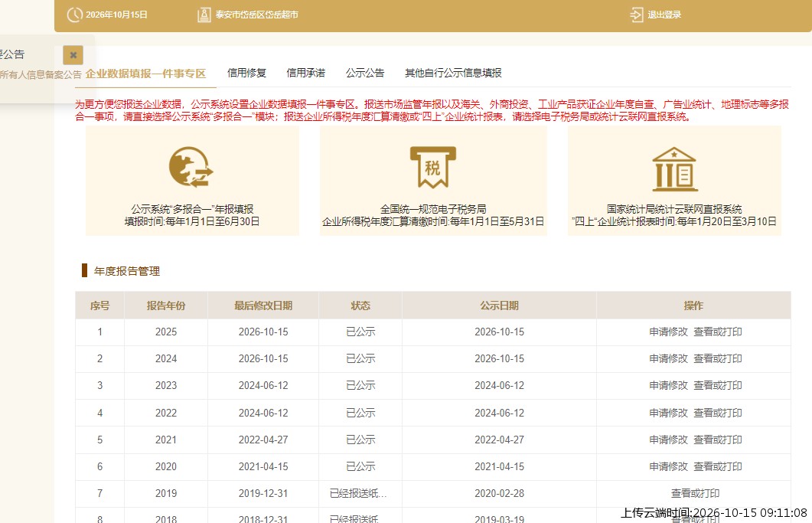Viewport: 812px width, 523px height.
Task: Open 其他自行公示信息填报 tab
Action: (453, 73)
